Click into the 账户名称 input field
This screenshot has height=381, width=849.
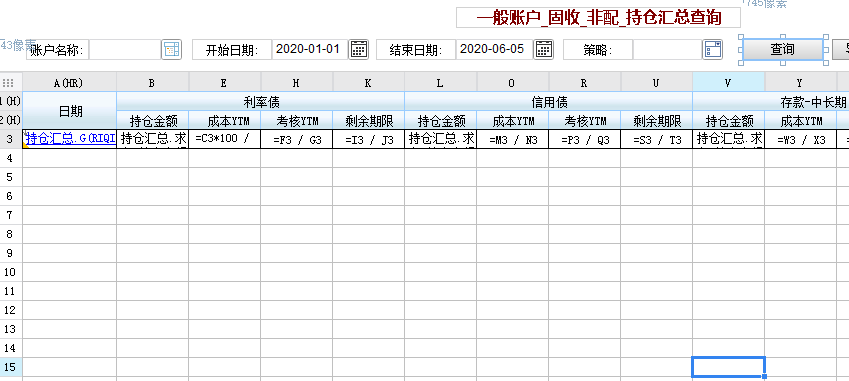[125, 50]
